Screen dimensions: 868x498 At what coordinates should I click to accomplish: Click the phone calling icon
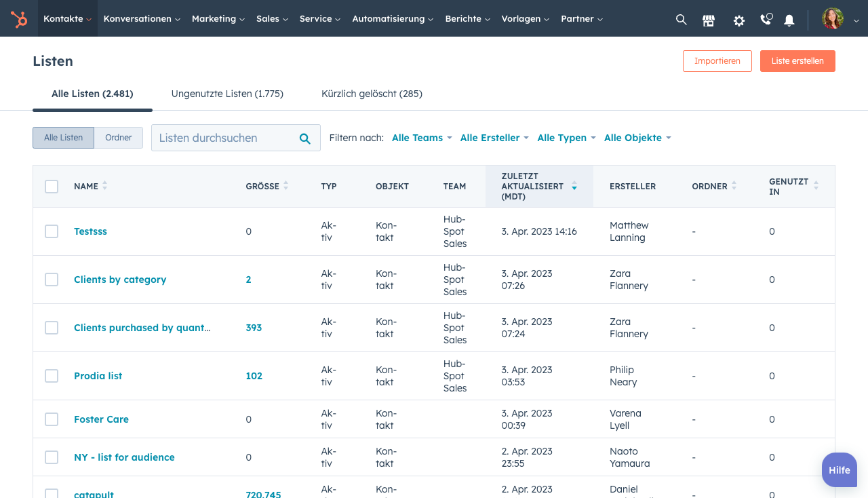[766, 20]
